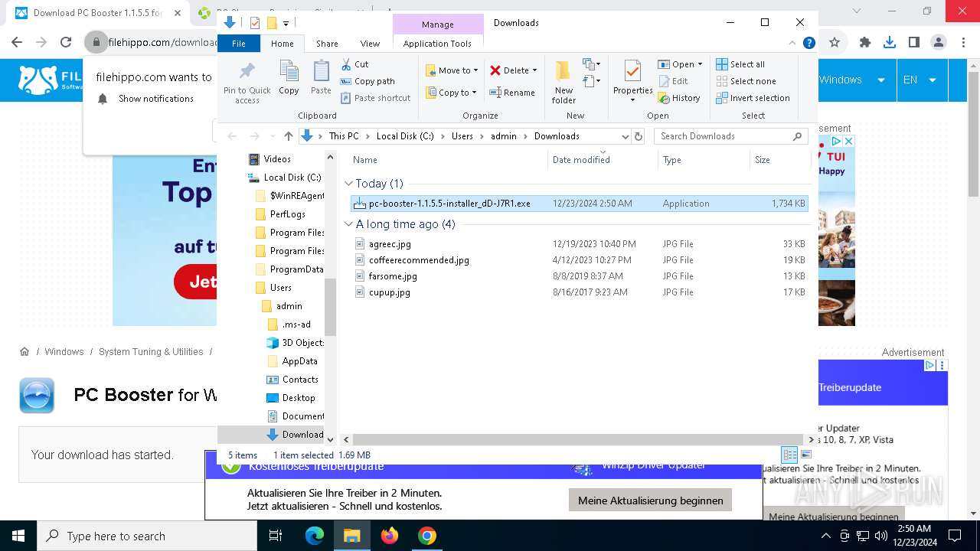The height and width of the screenshot is (551, 980).
Task: Collapse the Today group
Action: coord(349,184)
